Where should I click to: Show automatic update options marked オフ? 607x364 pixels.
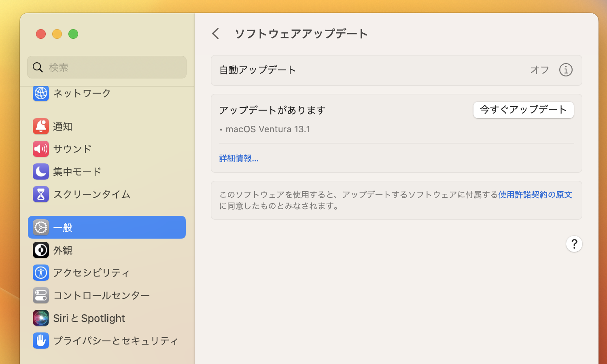(539, 70)
